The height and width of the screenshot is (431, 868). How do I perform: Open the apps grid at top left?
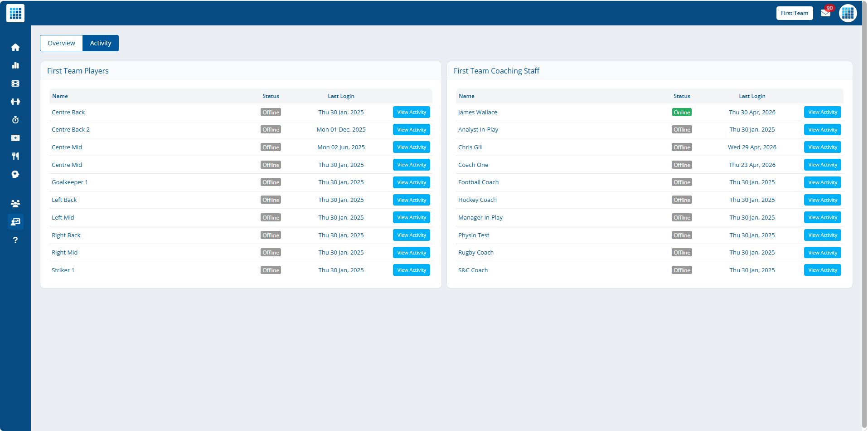[15, 13]
